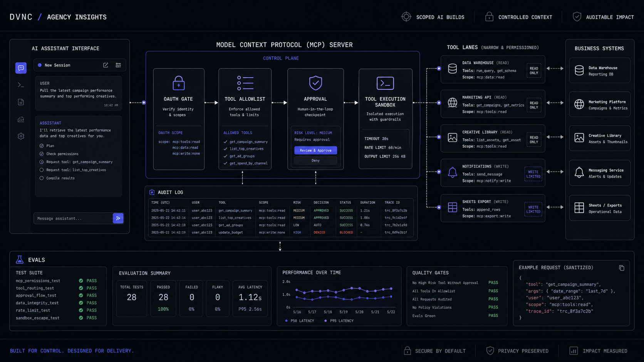The image size is (644, 362).
Task: Click the OAuth Gate lock icon
Action: [x=178, y=83]
